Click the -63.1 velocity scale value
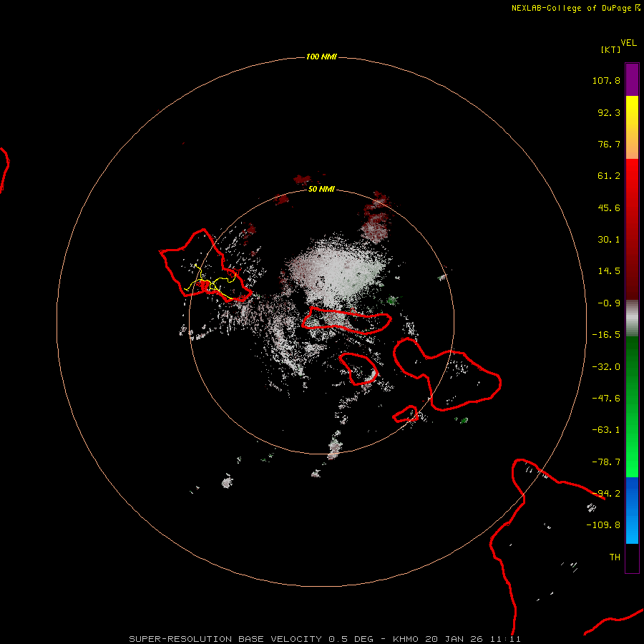 coord(606,430)
